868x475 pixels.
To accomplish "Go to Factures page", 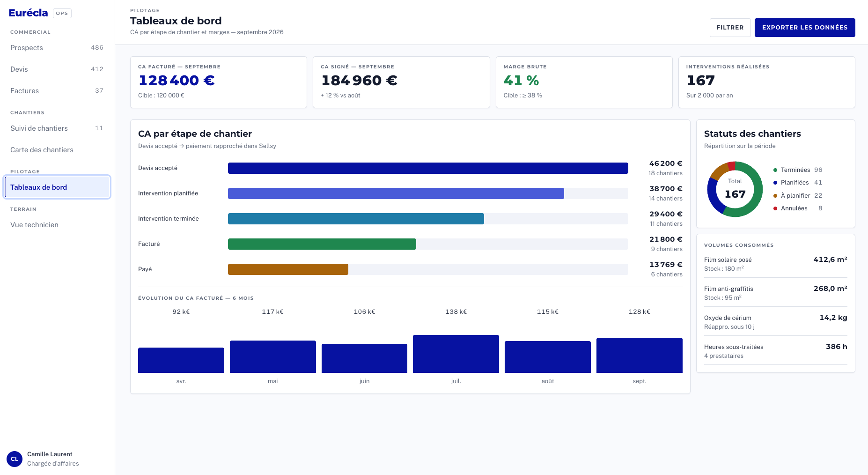I will click(57, 91).
